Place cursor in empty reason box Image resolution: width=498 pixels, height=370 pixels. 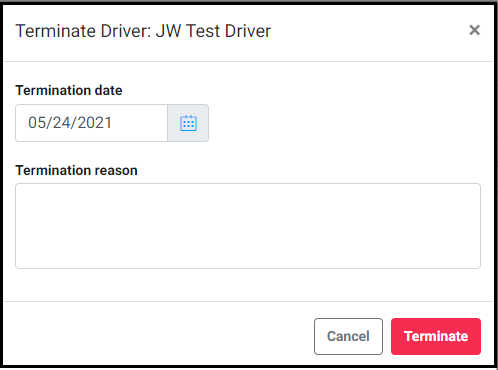click(x=248, y=226)
